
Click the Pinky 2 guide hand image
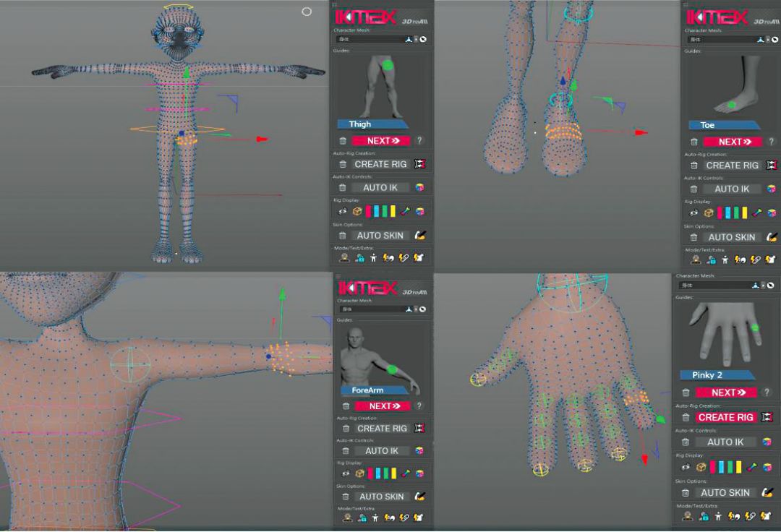point(725,333)
